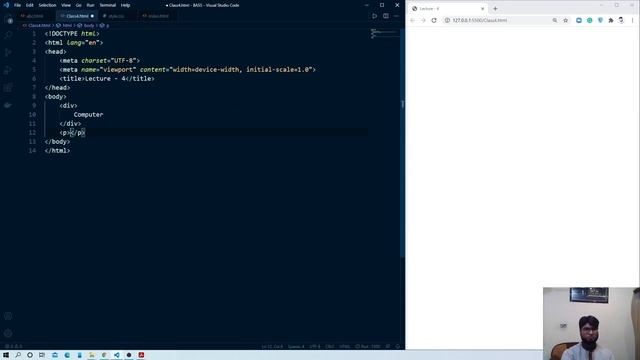Viewport: 640px width, 360px height.
Task: Open Windows taskbar search
Action: 18,355
